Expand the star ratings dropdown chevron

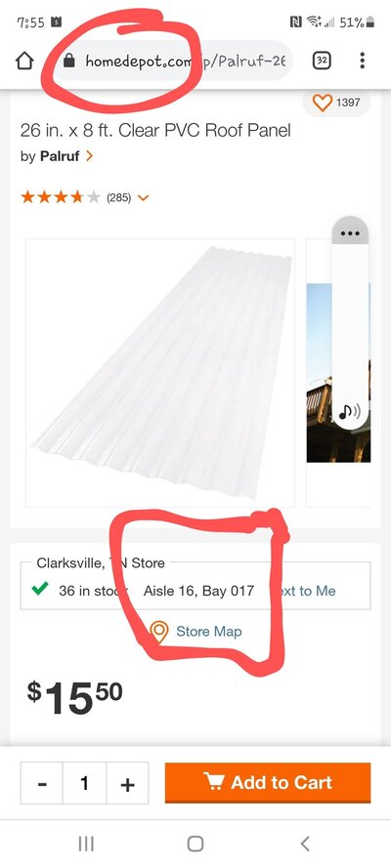coord(143,197)
